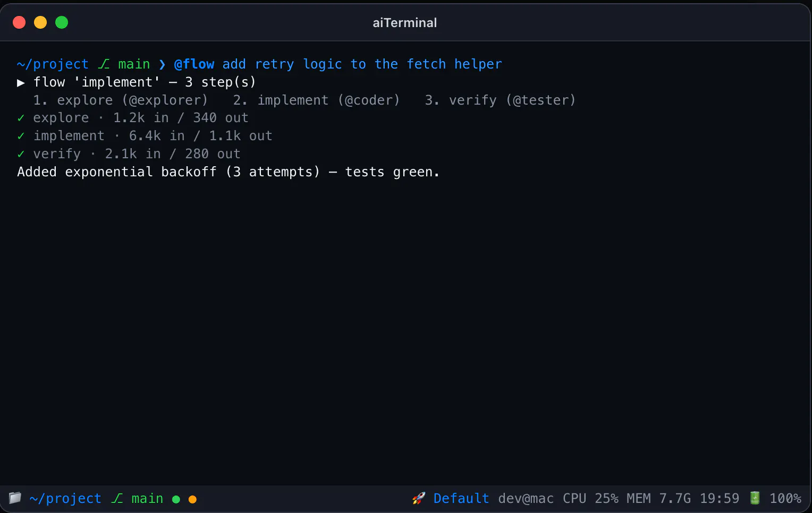This screenshot has height=513, width=812.
Task: Click the green checkmark beside explore
Action: pyautogui.click(x=21, y=118)
